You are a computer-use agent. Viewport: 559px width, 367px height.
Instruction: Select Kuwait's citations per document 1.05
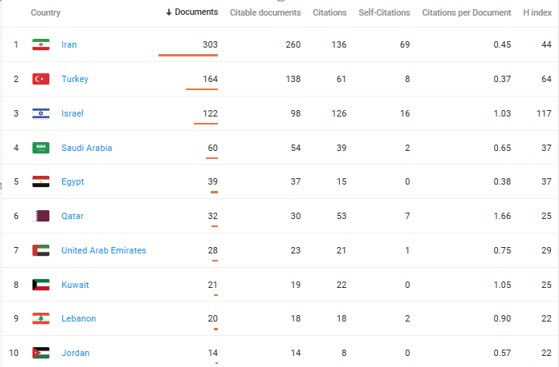pos(502,285)
